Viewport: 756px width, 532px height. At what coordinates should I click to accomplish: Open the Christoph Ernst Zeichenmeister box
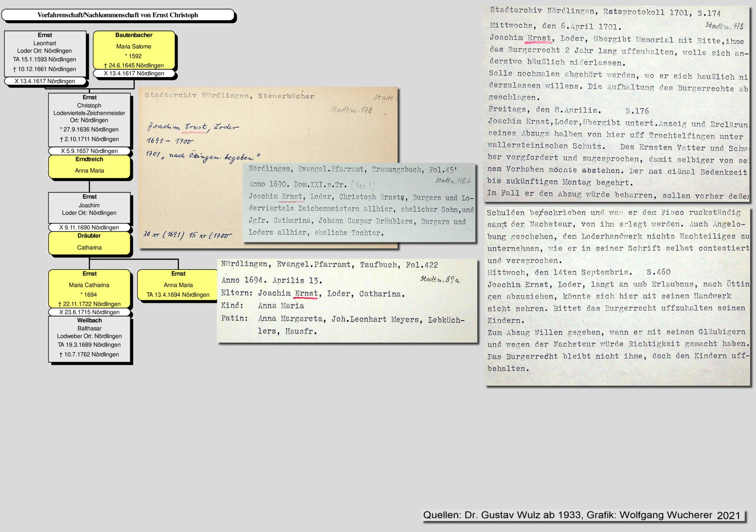click(89, 119)
